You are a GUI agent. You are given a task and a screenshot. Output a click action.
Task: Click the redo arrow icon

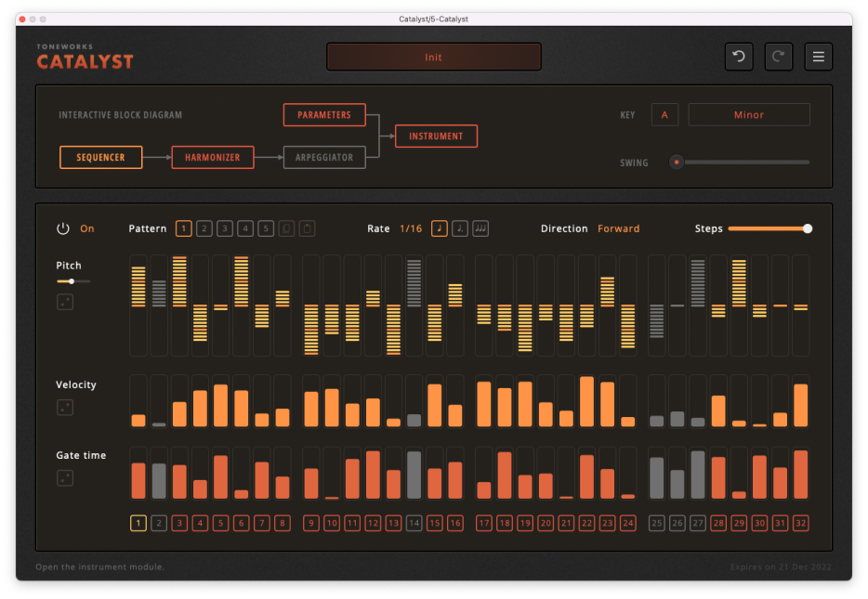[x=779, y=57]
